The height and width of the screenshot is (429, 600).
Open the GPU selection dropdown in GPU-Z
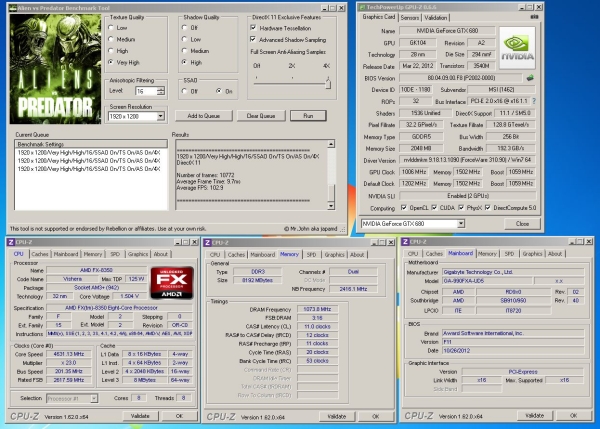[x=461, y=223]
